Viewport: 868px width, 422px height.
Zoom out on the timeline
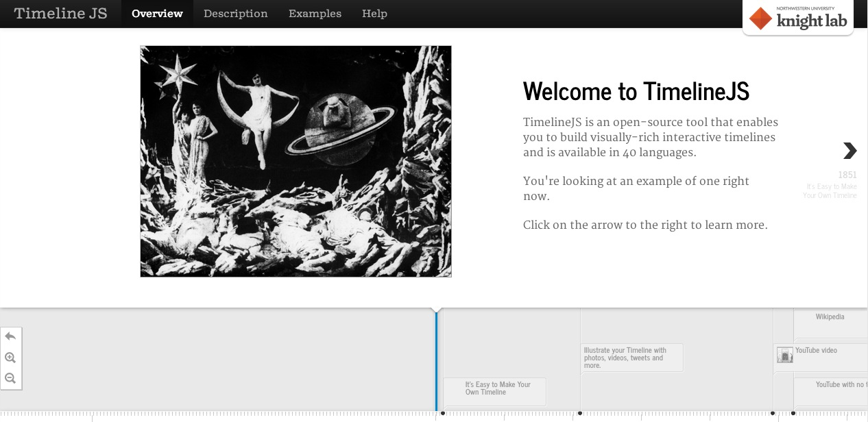(10, 378)
